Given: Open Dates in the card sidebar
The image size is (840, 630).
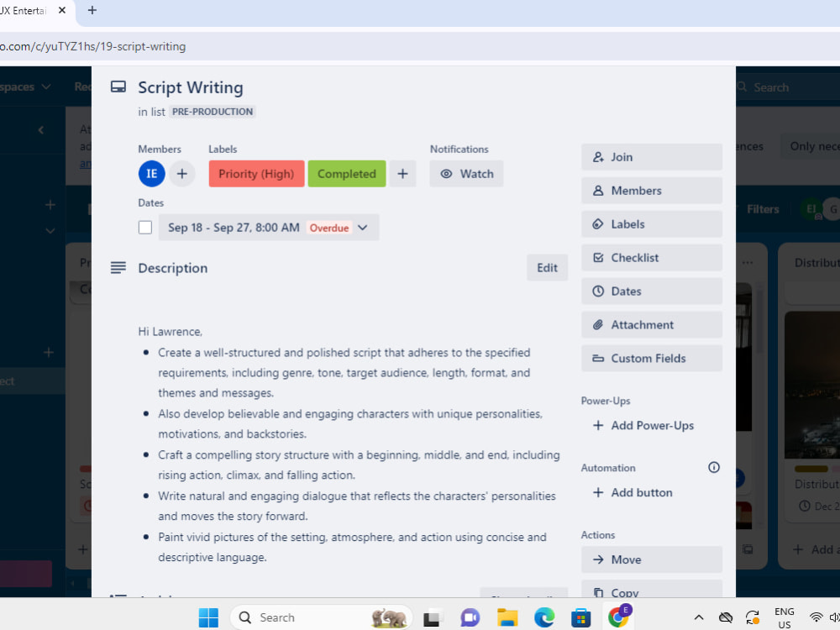Looking at the screenshot, I should pos(652,291).
